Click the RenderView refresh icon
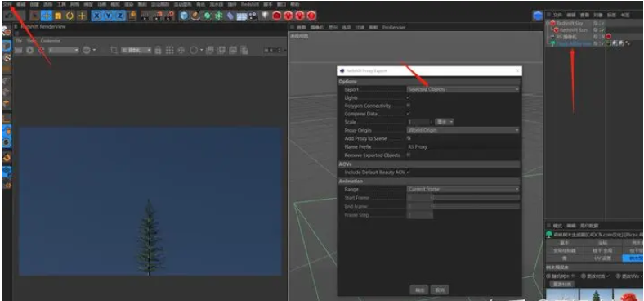 (41, 50)
